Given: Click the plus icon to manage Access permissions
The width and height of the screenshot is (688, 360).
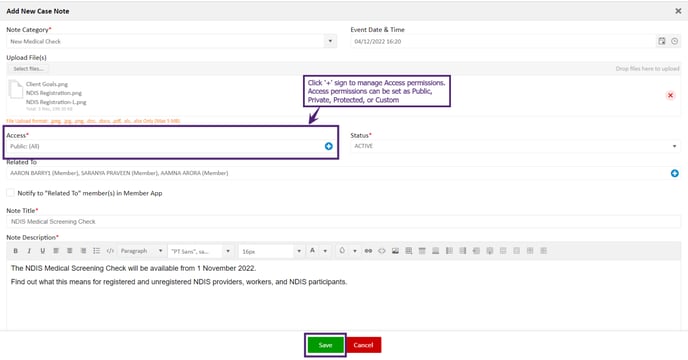Looking at the screenshot, I should point(329,146).
